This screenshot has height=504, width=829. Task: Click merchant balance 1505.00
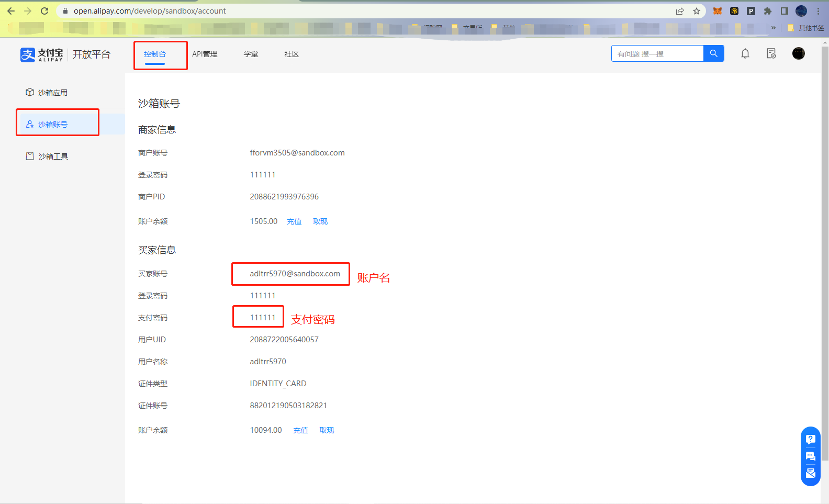(x=264, y=221)
